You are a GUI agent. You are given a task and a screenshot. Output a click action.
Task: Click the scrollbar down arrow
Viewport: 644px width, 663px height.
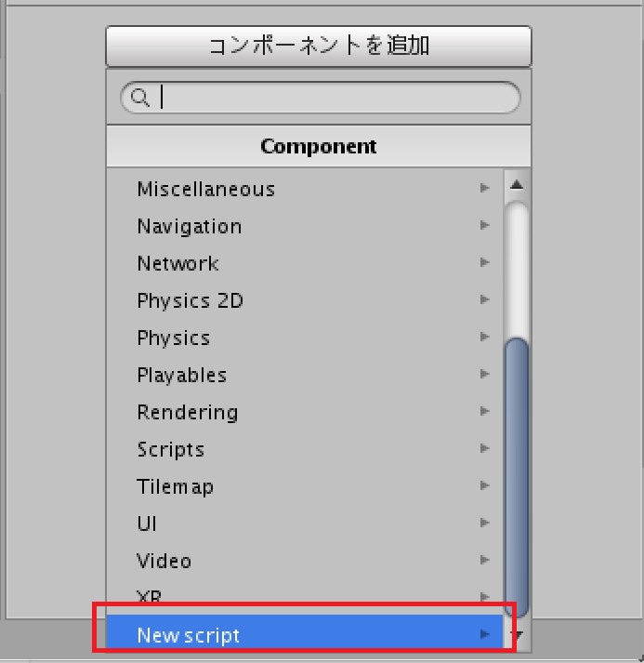click(x=518, y=636)
